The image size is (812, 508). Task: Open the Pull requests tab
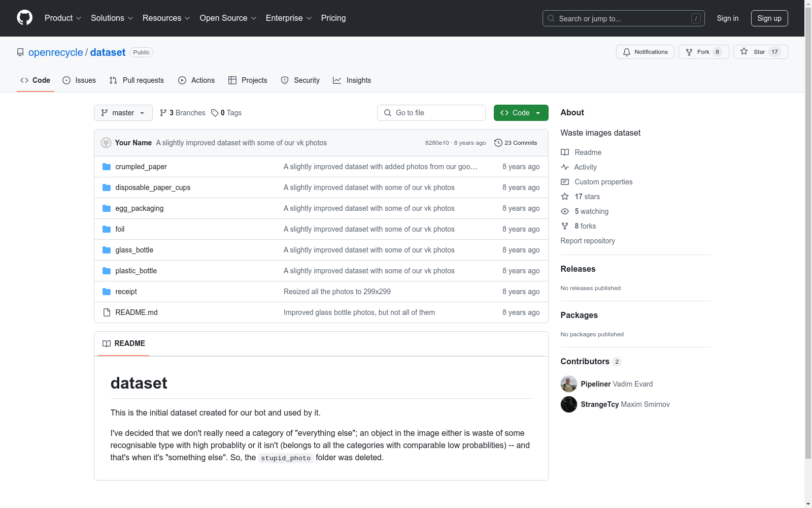pos(137,80)
